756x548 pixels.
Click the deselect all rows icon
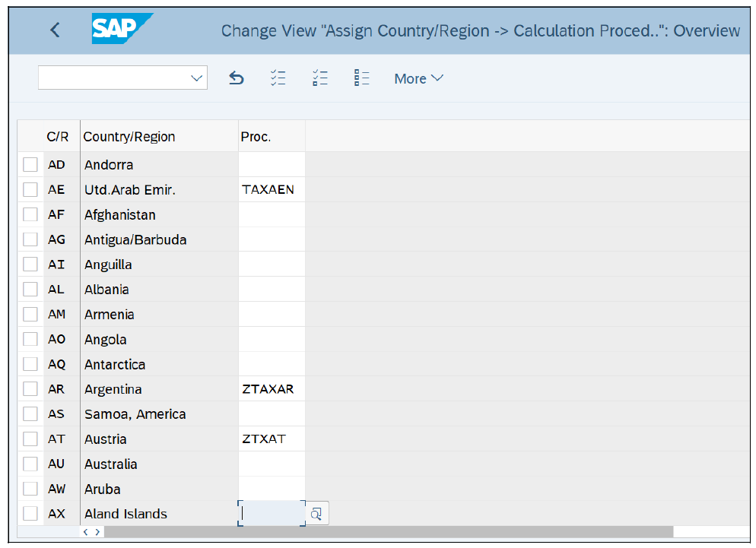[361, 78]
